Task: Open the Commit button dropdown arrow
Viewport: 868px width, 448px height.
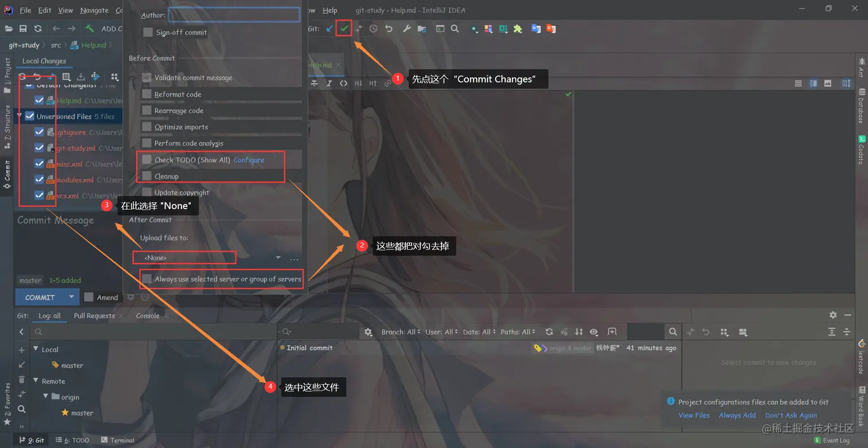Action: point(71,297)
